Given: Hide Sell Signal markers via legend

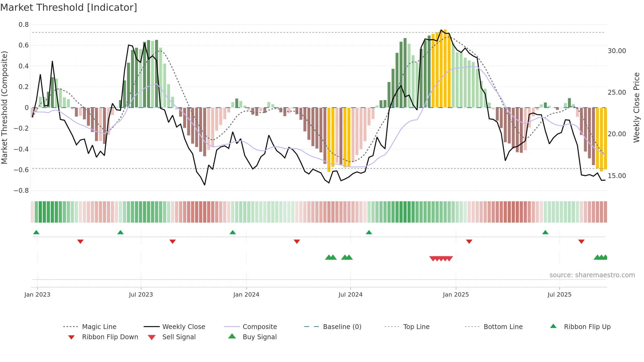Looking at the screenshot, I should tap(172, 337).
